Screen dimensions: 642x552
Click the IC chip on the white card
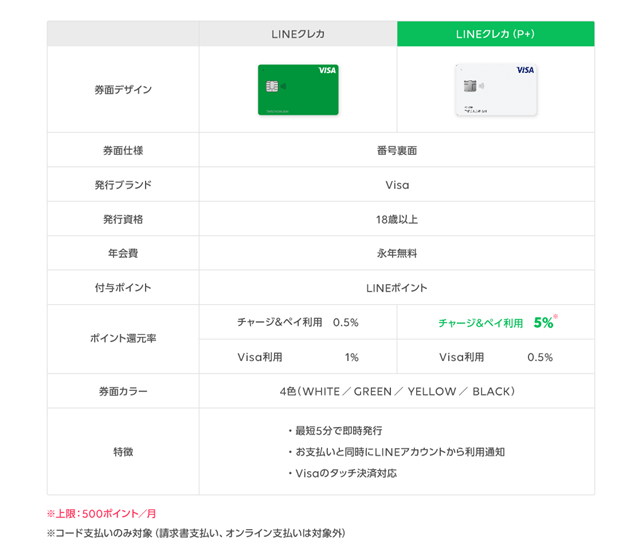click(x=468, y=85)
